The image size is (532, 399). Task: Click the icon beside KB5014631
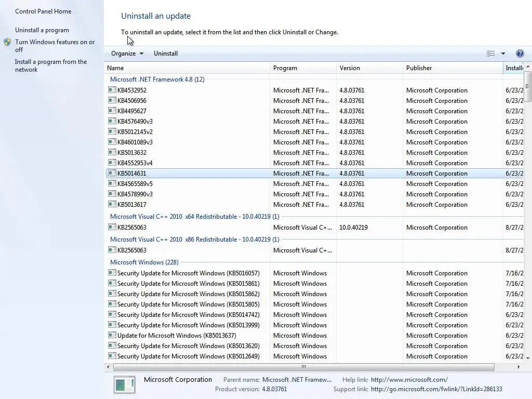tap(112, 173)
